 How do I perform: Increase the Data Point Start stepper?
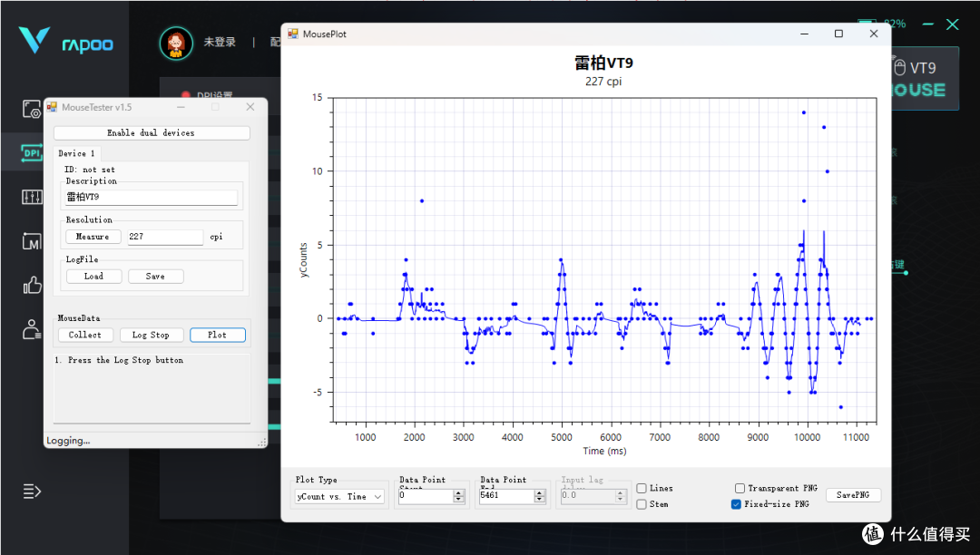click(459, 492)
